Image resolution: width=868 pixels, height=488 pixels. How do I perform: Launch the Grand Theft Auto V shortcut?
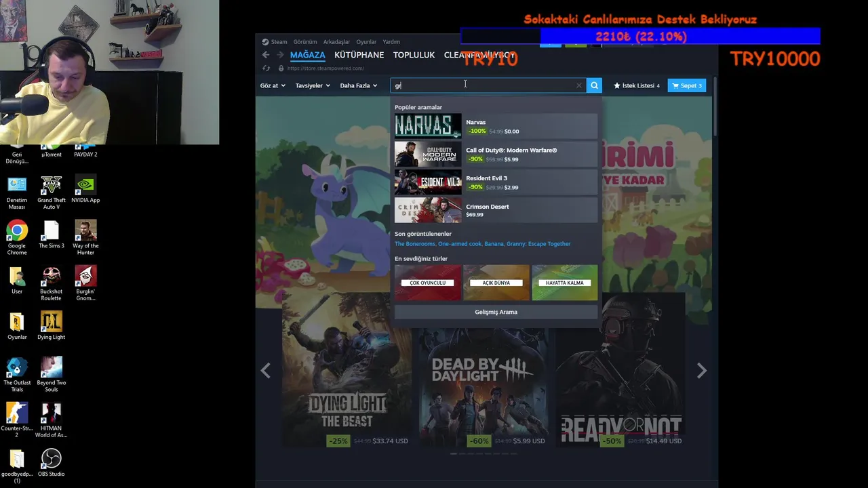52,192
